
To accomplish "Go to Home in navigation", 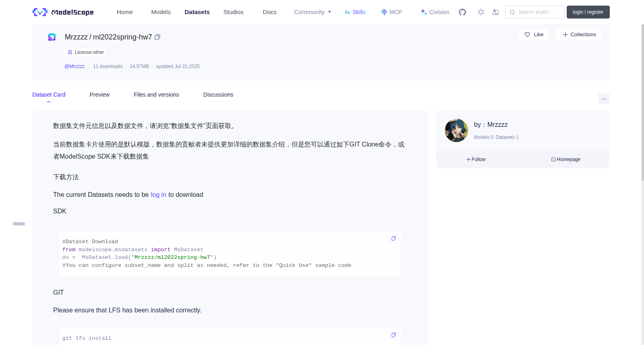I will pos(125,12).
